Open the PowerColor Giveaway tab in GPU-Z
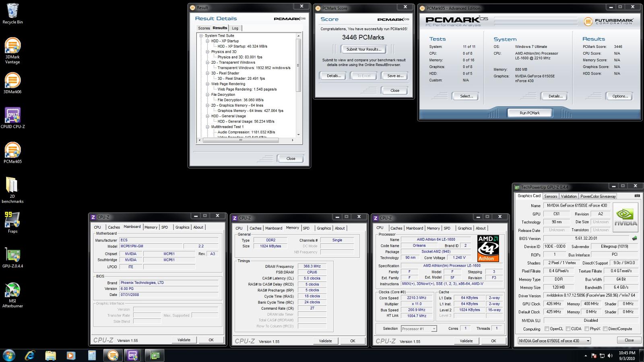The height and width of the screenshot is (362, 644). click(598, 196)
